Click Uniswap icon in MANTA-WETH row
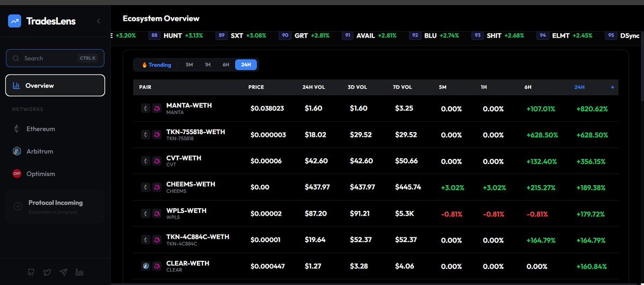This screenshot has width=644, height=285. tap(157, 108)
